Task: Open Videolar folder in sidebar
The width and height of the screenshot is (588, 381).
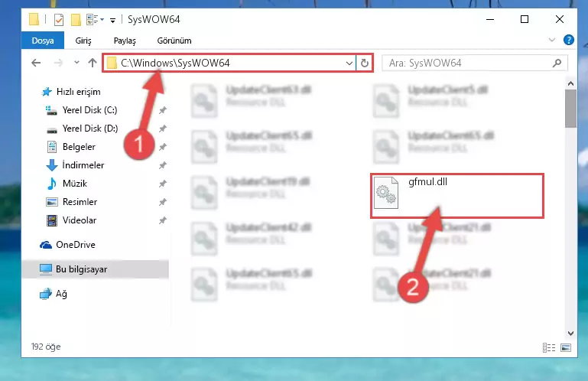Action: click(x=79, y=220)
